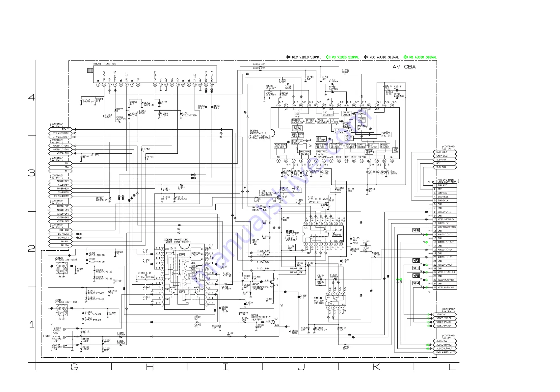The width and height of the screenshot is (560, 392).
Task: Click grid row number 4
Action: tap(32, 97)
